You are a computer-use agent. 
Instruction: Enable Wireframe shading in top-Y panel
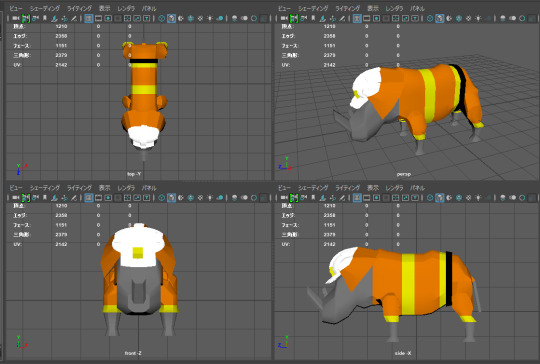coord(162,18)
